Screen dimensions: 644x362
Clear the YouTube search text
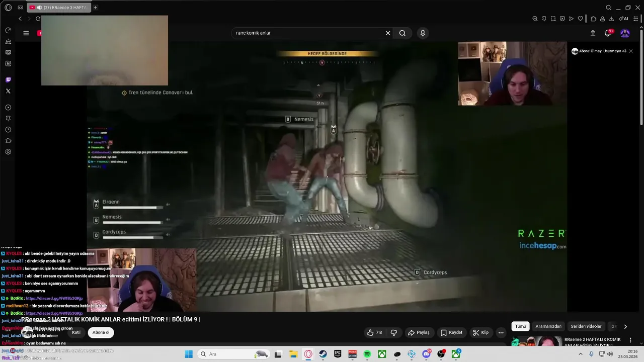click(388, 33)
